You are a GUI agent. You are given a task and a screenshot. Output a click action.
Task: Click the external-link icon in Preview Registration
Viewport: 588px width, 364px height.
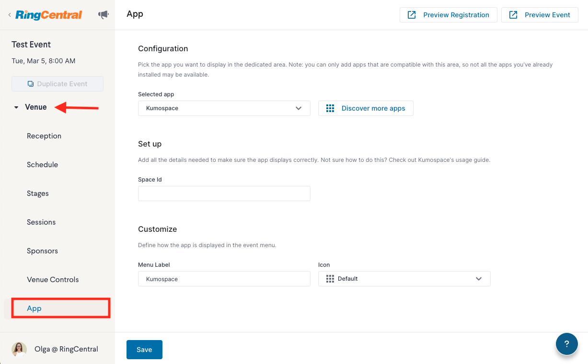pyautogui.click(x=412, y=15)
